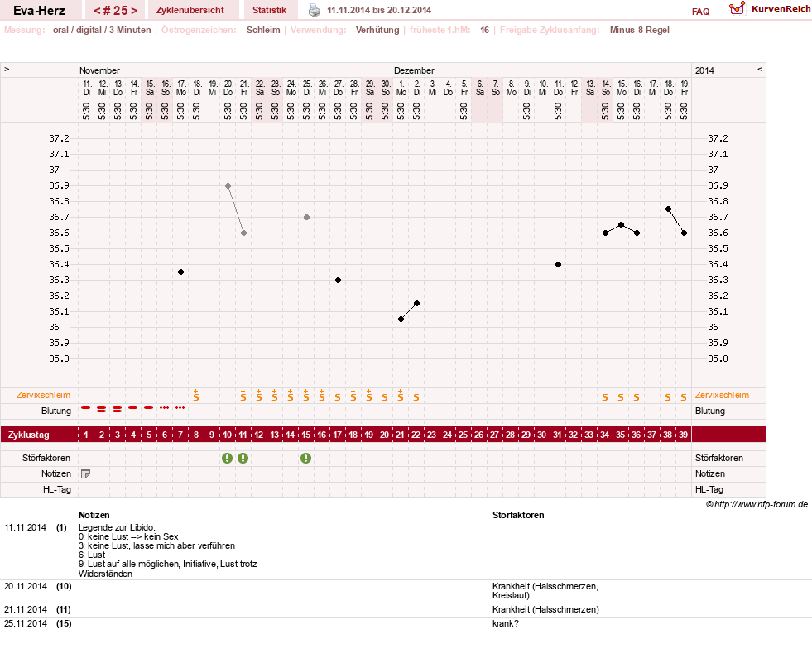Select the temperature point on cycle day 17
This screenshot has width=812, height=668.
pos(339,280)
